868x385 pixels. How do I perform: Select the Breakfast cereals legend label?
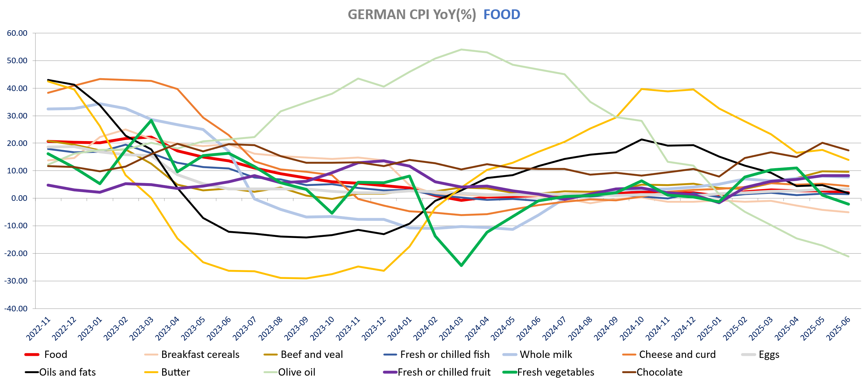200,354
